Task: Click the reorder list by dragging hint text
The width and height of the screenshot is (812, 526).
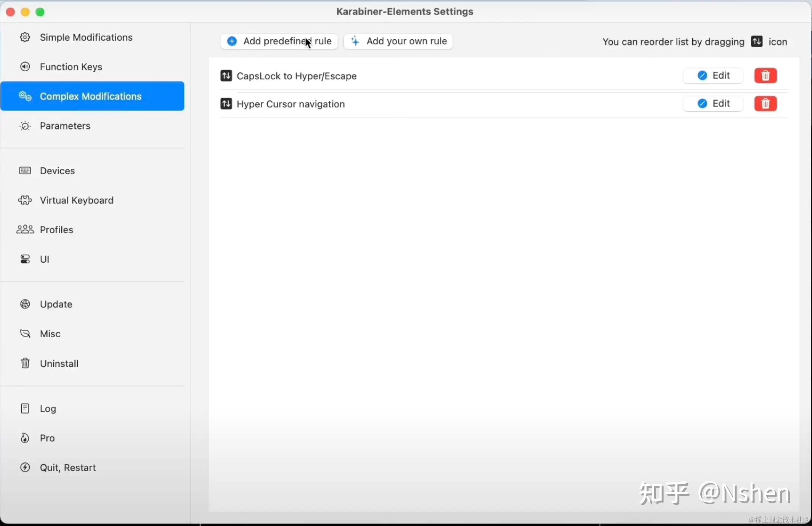Action: pyautogui.click(x=673, y=42)
